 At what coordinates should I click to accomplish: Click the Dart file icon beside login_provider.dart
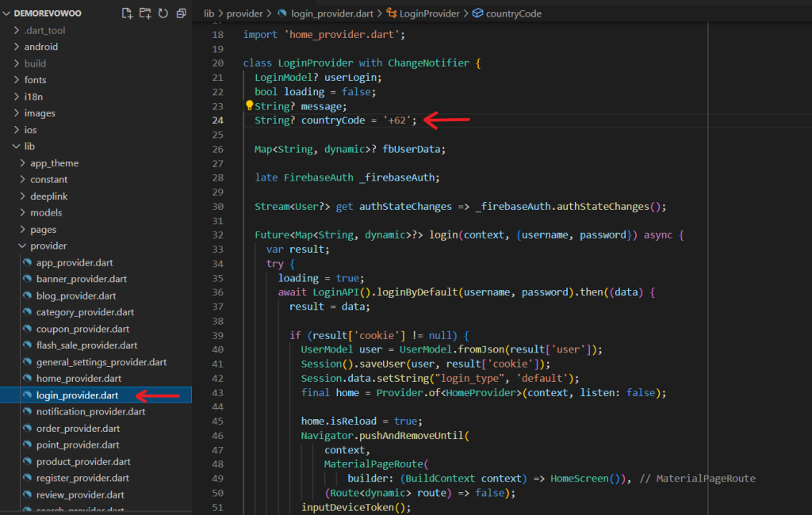coord(27,395)
